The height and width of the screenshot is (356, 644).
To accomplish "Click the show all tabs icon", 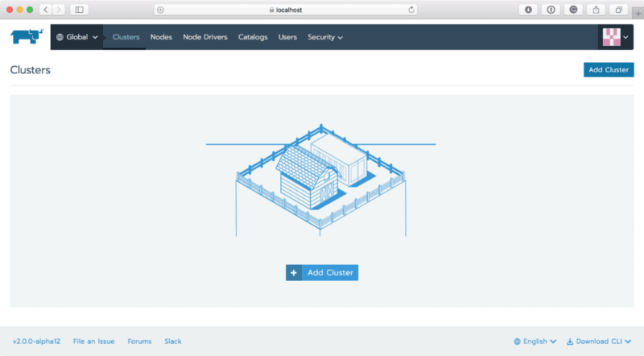I will point(619,10).
